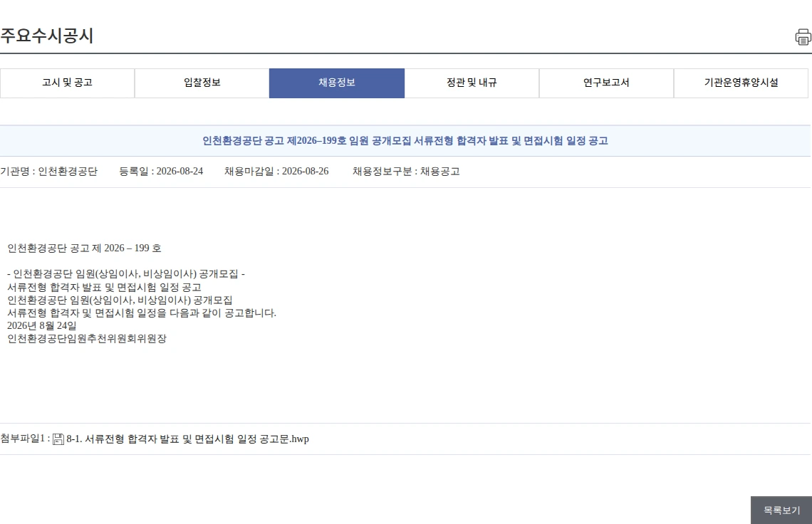
Task: Select the 기관명 : 인천환경공단 text
Action: click(x=48, y=172)
